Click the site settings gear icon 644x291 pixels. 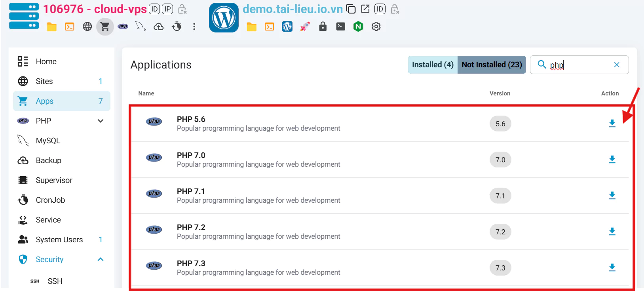coord(376,27)
